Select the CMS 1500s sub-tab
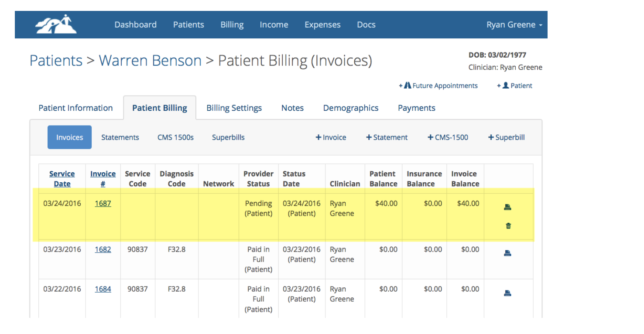This screenshot has height=334, width=644. (x=175, y=137)
